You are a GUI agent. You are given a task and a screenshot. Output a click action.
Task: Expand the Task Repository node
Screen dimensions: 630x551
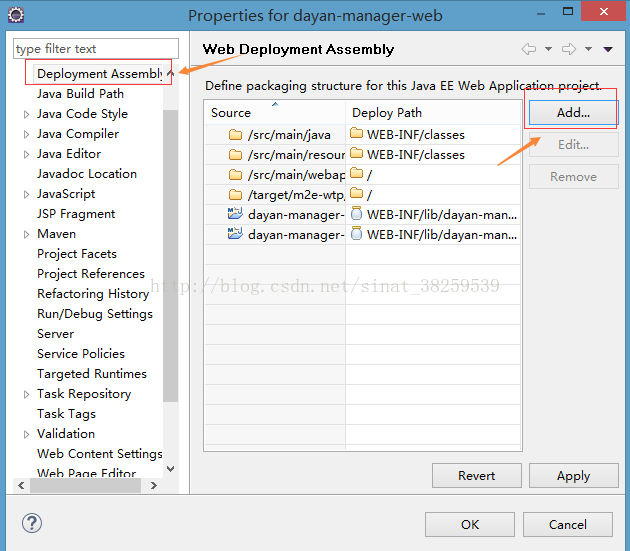point(27,394)
